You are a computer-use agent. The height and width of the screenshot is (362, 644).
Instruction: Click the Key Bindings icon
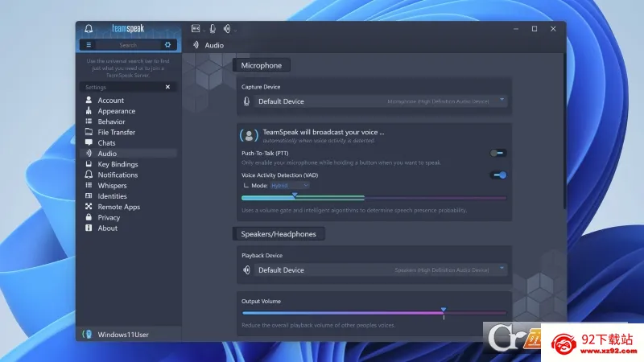pyautogui.click(x=89, y=164)
